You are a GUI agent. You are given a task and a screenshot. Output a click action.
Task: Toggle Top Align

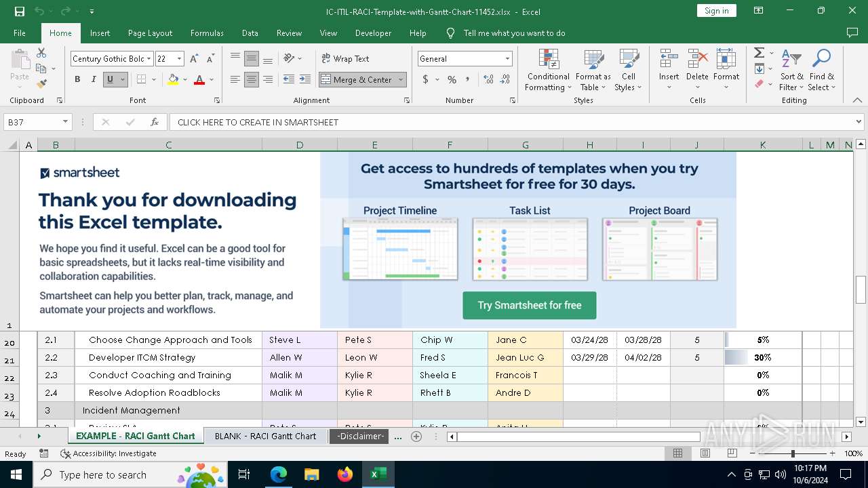pyautogui.click(x=235, y=59)
